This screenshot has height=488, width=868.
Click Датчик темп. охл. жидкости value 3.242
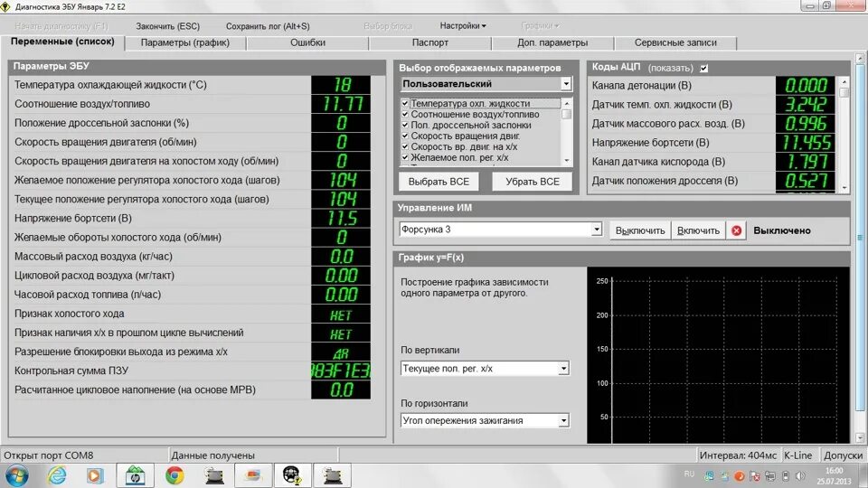coord(806,105)
